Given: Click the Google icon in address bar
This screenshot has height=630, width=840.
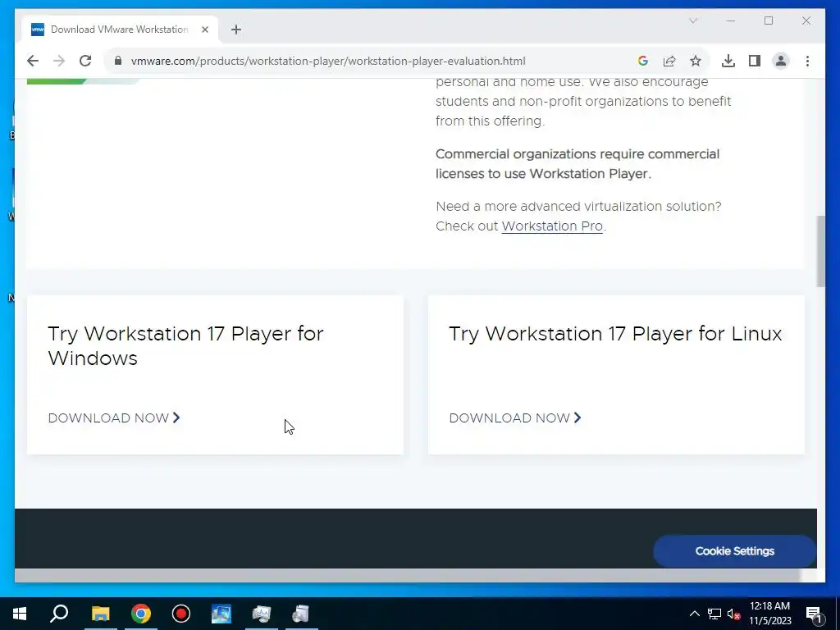Looking at the screenshot, I should click(x=643, y=61).
